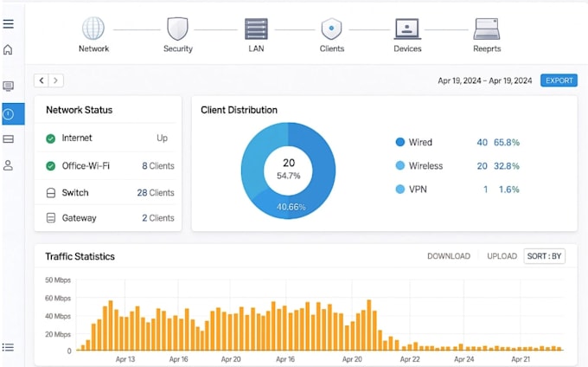Click the Switch device icon

[51, 193]
